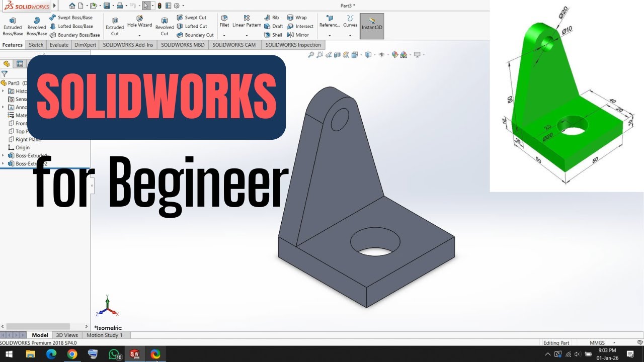This screenshot has width=644, height=362.
Task: Select the Linear Pattern tool
Action: (247, 22)
